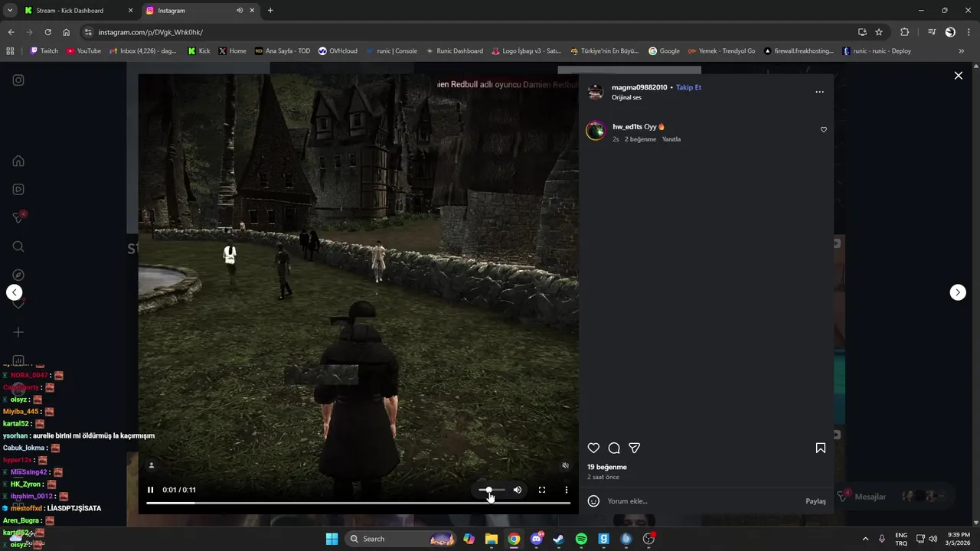Bookmark this page with the star
This screenshot has height=551, width=980.
pos(879,32)
